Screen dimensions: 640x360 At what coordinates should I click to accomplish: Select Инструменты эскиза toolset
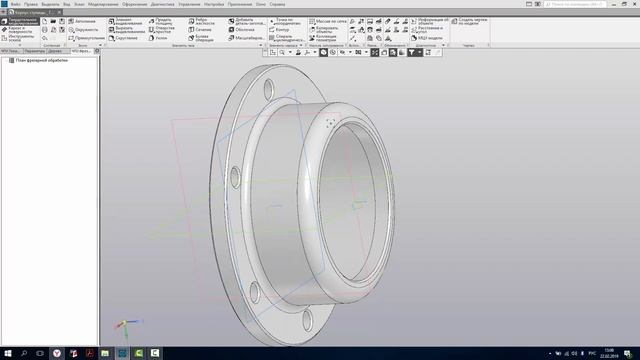[20, 38]
